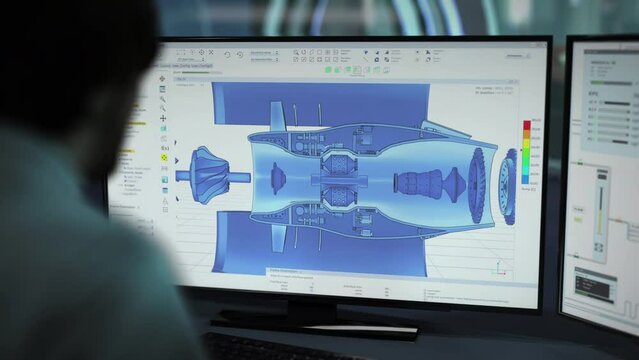The width and height of the screenshot is (639, 360).
Task: Select the four-arrow move tool in vertical toolbar
Action: coord(162,78)
